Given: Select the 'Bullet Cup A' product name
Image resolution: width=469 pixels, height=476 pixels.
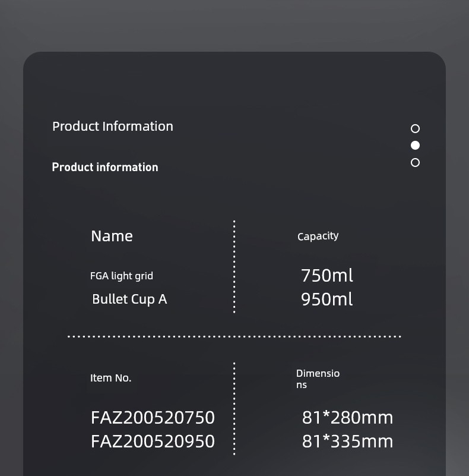Looking at the screenshot, I should pyautogui.click(x=129, y=300).
